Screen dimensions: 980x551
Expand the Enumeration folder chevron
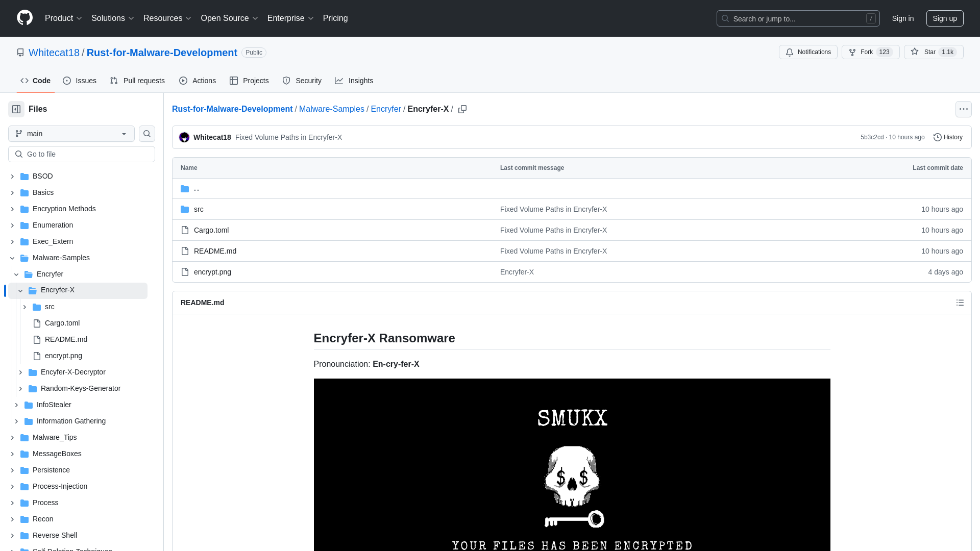click(x=12, y=226)
